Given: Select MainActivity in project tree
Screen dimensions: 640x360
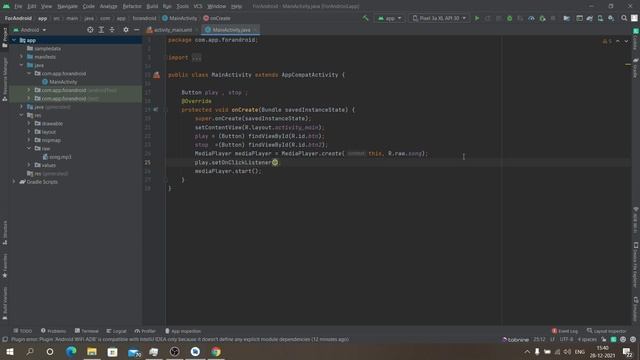Looking at the screenshot, I should coord(63,82).
